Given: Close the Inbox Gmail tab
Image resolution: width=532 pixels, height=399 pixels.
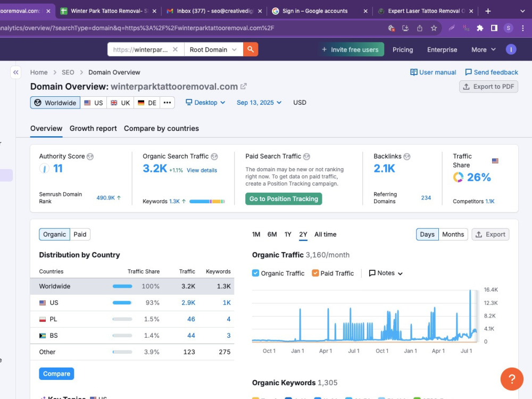Looking at the screenshot, I should tap(260, 11).
